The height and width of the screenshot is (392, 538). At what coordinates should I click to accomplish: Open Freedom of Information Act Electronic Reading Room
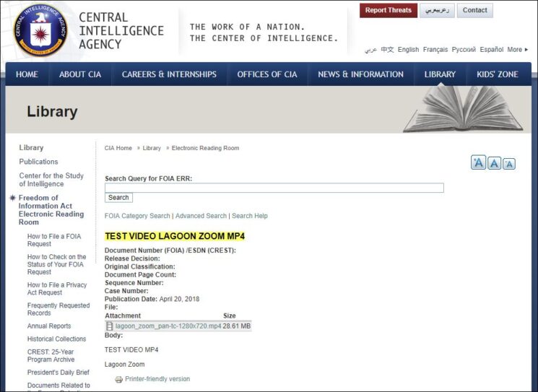click(51, 210)
